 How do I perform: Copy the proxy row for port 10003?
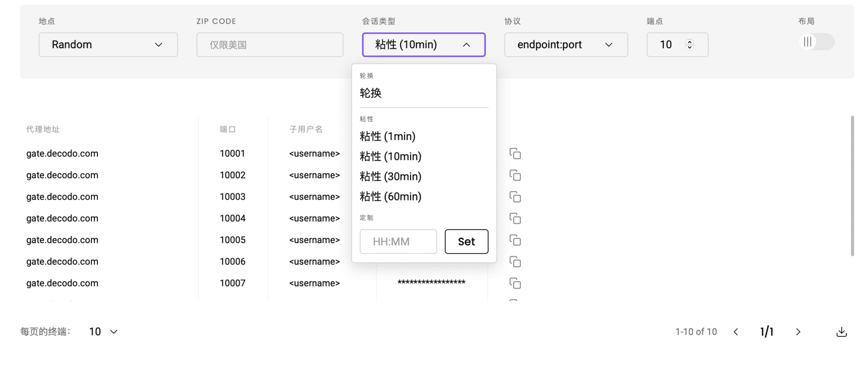[x=515, y=197]
